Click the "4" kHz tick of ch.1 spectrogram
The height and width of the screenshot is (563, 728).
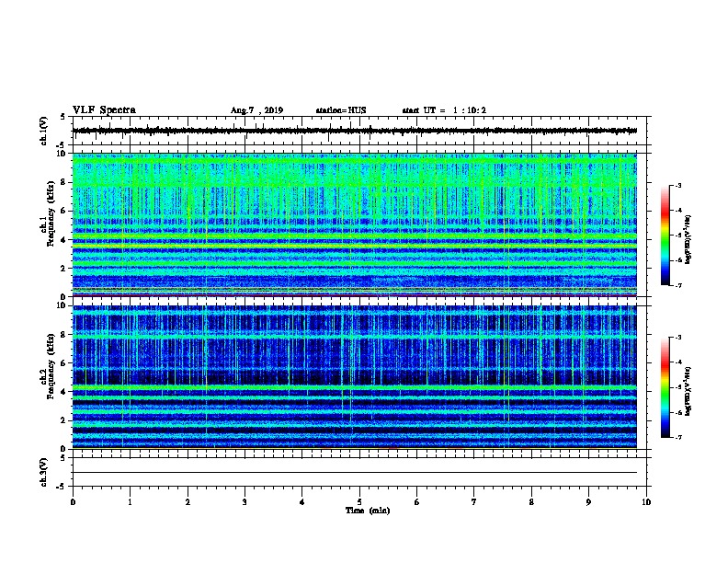[x=64, y=240]
